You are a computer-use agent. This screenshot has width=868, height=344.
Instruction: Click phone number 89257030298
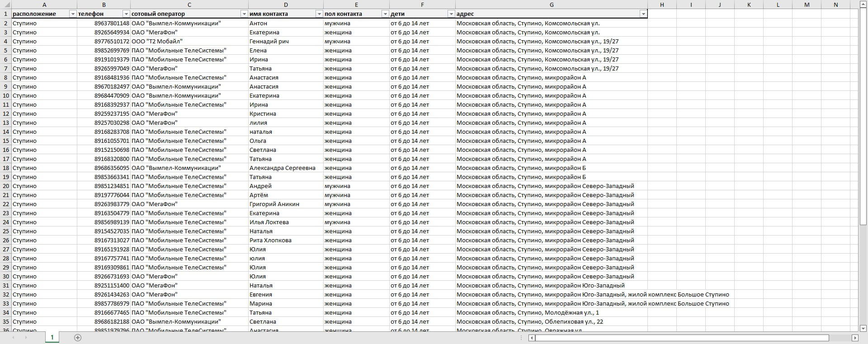pyautogui.click(x=104, y=123)
